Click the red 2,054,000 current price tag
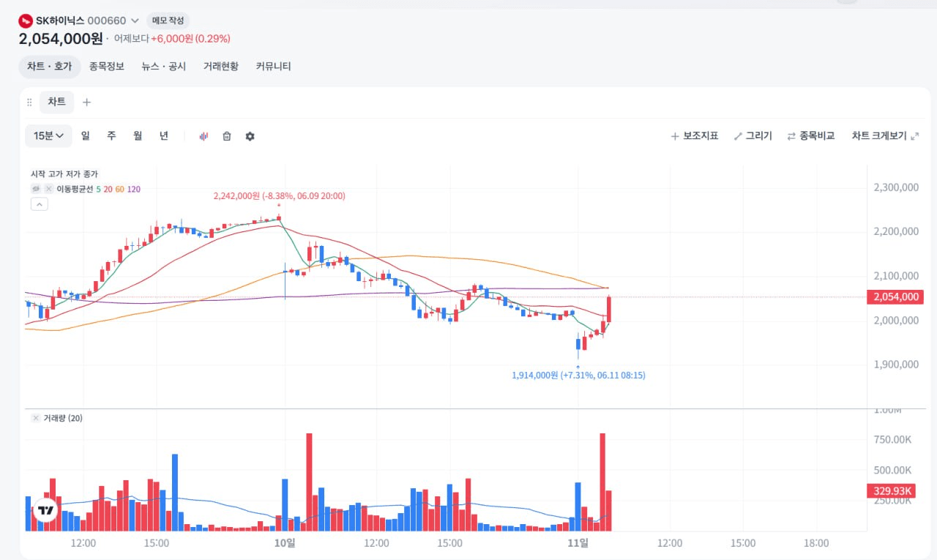This screenshot has height=560, width=937. click(895, 296)
